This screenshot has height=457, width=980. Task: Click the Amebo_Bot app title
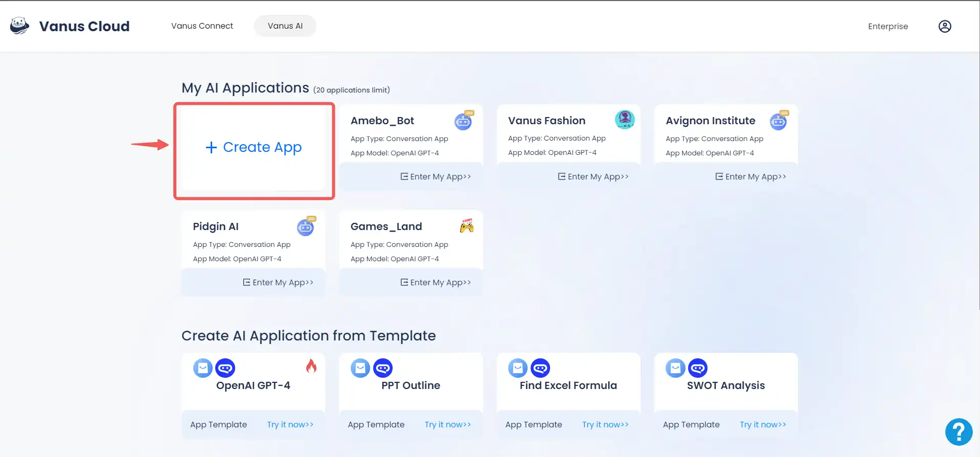[382, 121]
